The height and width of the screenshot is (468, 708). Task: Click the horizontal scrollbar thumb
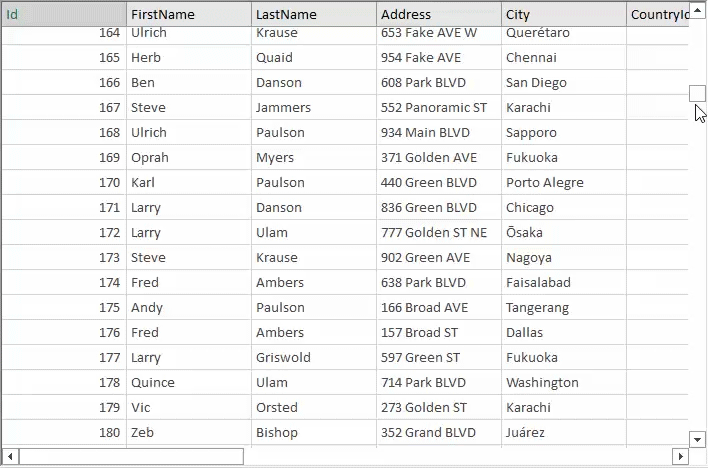click(131, 456)
